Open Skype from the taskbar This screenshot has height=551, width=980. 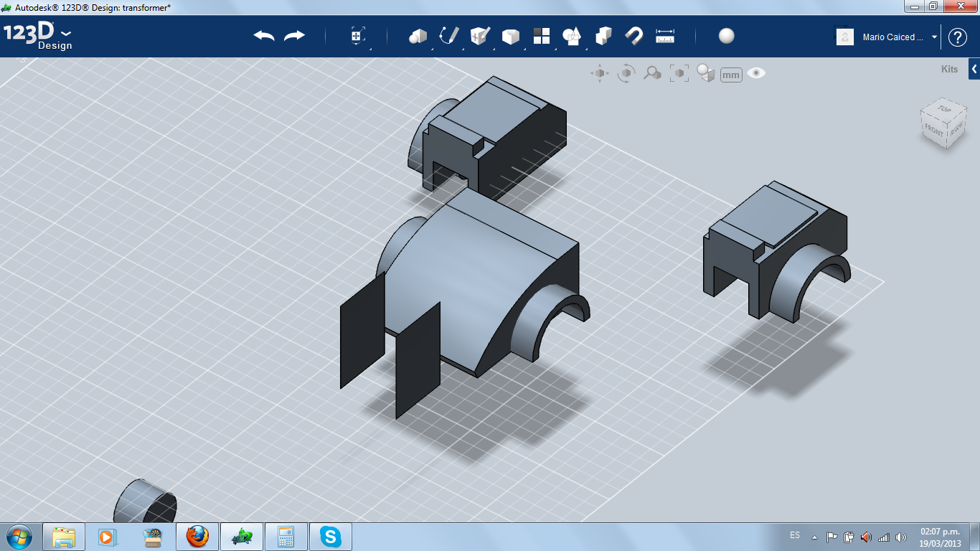(x=330, y=537)
